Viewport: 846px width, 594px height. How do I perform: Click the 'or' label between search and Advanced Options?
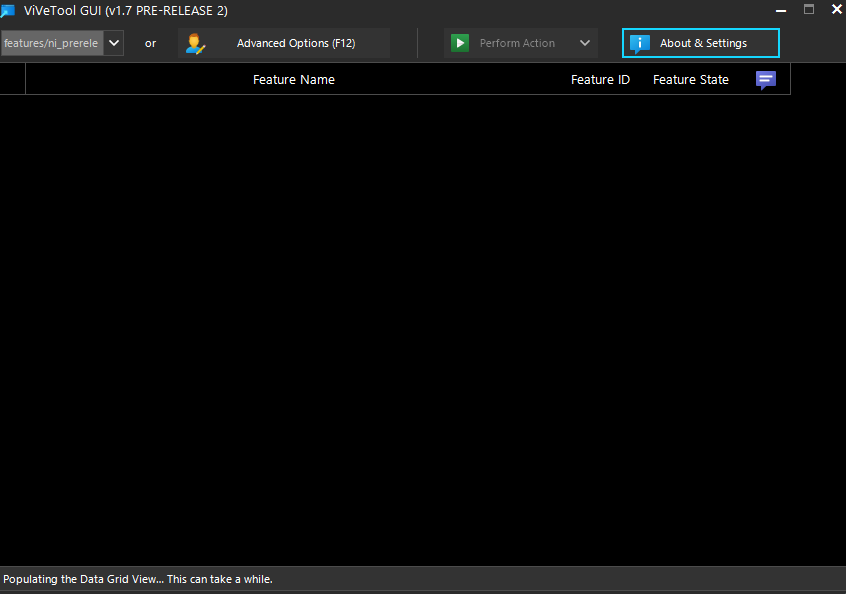(x=150, y=42)
